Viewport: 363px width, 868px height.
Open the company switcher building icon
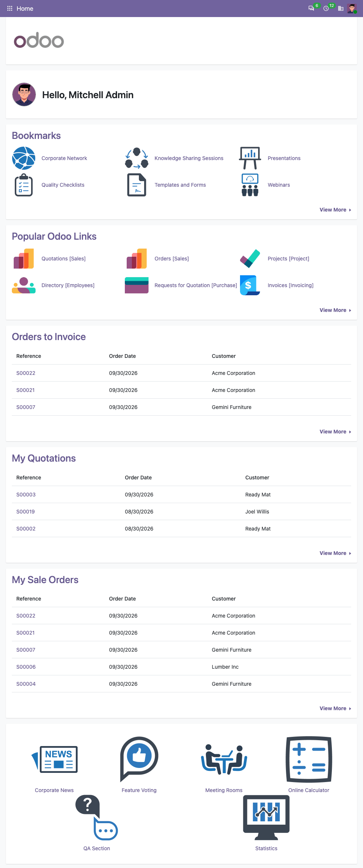(341, 9)
